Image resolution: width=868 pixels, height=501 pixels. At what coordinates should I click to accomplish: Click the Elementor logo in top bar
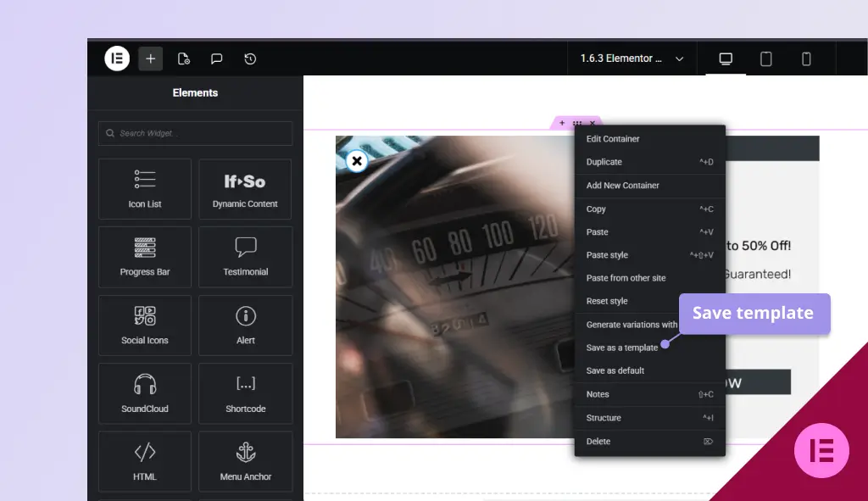point(117,58)
